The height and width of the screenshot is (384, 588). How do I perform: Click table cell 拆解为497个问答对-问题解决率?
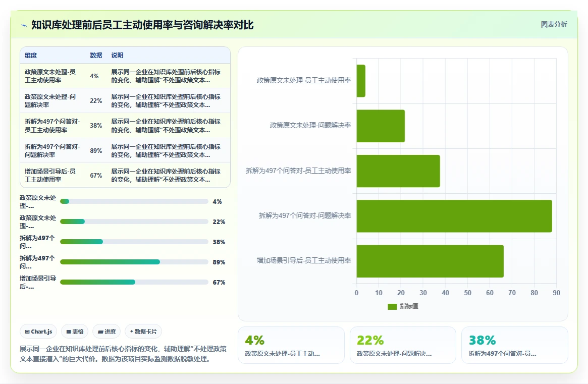tap(52, 150)
